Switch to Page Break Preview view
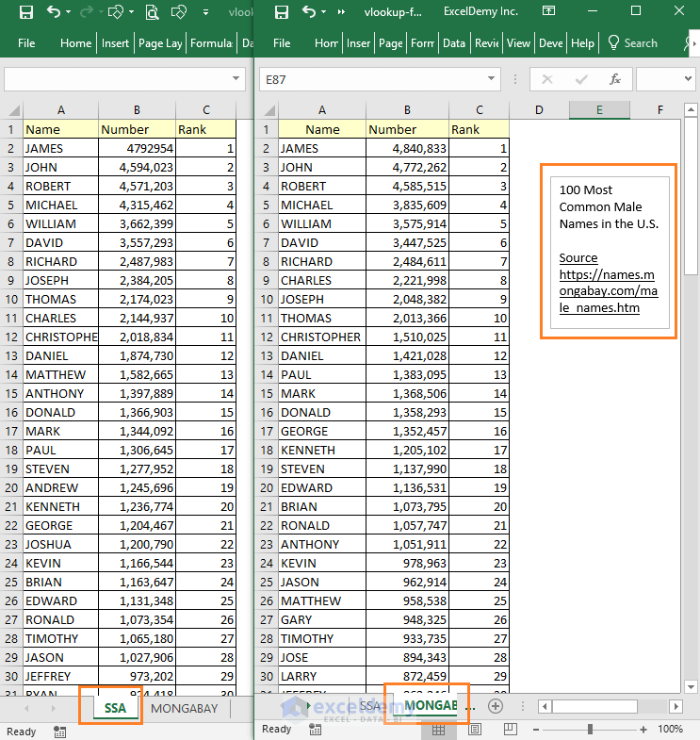This screenshot has width=700, height=740. [512, 729]
